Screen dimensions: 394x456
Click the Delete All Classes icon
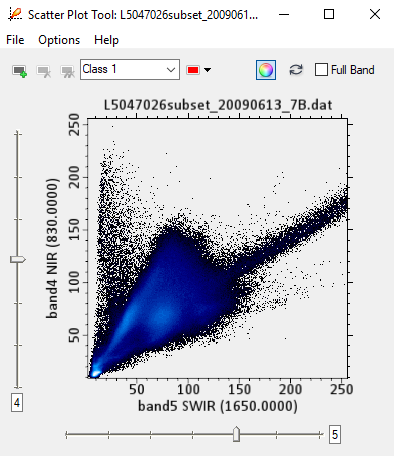click(x=68, y=71)
